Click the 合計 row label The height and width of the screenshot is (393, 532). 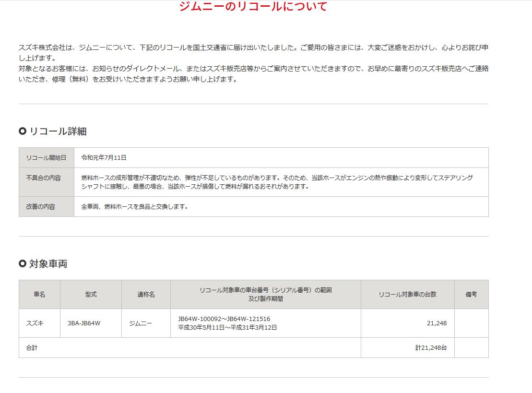pyautogui.click(x=32, y=348)
